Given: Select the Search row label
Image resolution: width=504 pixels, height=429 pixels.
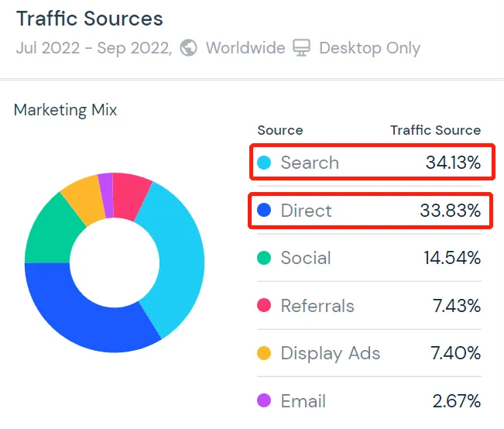Looking at the screenshot, I should click(310, 163).
